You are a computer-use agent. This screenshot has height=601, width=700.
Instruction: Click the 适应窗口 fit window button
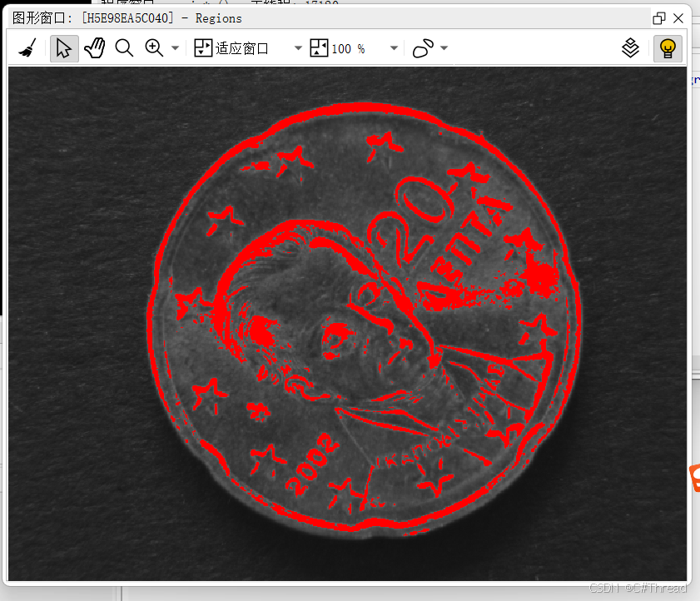click(x=231, y=48)
